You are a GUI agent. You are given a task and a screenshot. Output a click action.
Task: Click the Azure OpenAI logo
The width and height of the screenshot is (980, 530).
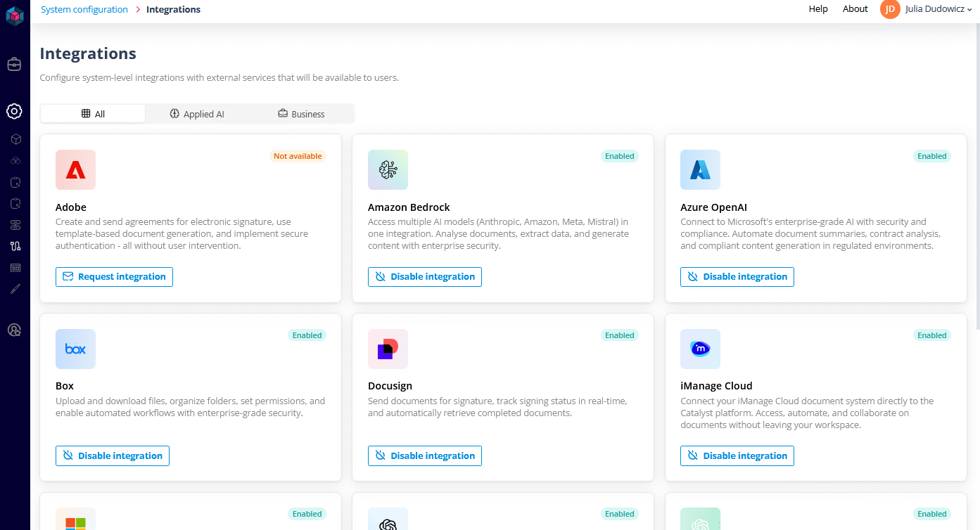(700, 169)
